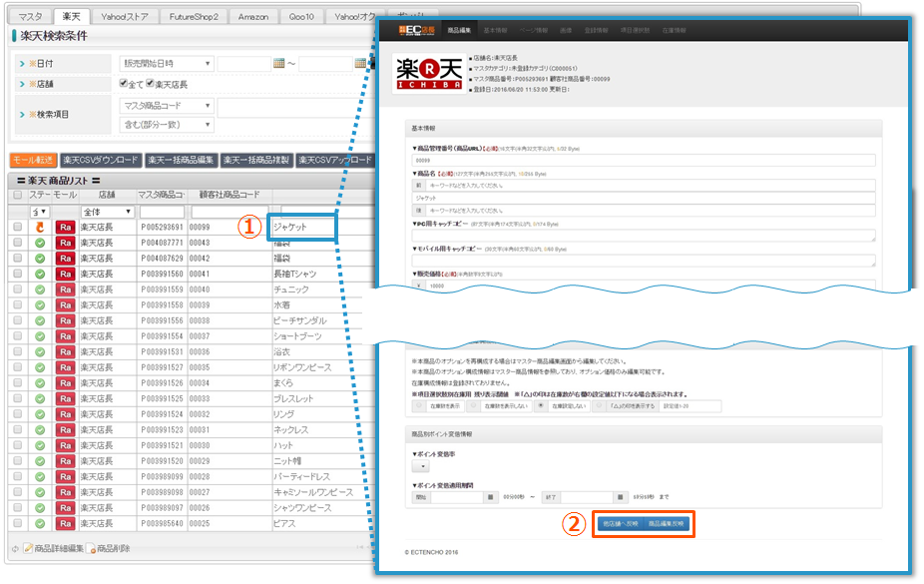
Task: Open calendar for point period end date
Action: [620, 497]
